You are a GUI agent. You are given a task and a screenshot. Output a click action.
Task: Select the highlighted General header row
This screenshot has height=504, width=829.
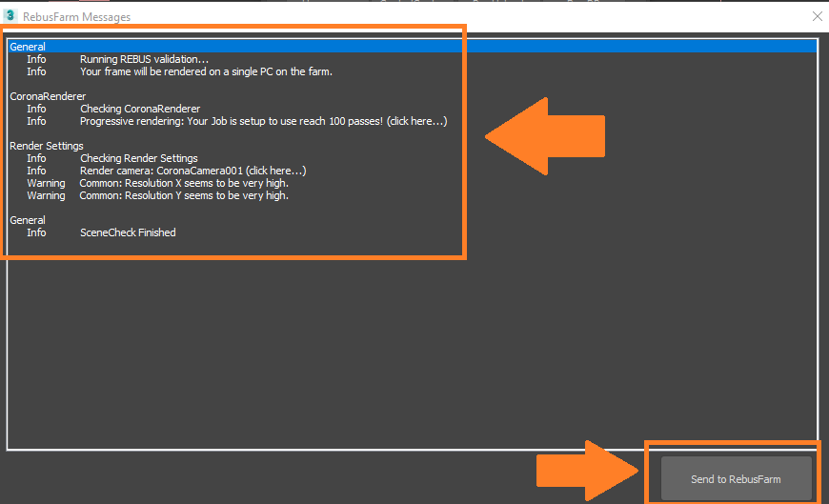tap(413, 47)
